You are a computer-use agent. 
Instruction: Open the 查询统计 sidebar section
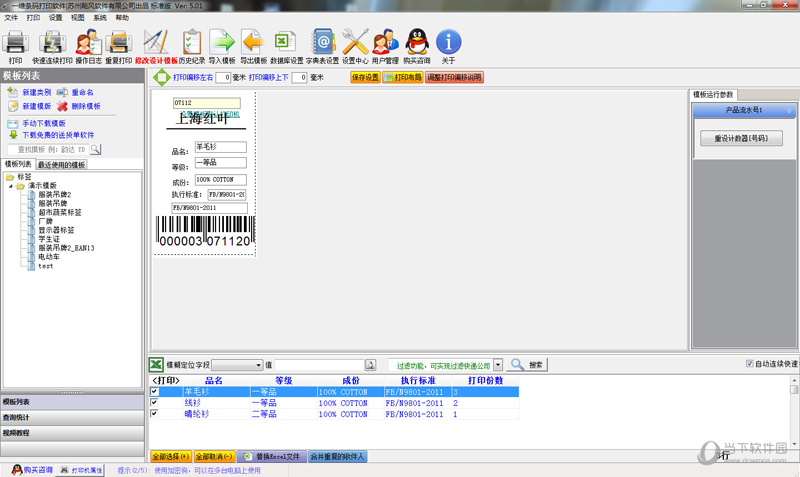click(72, 418)
